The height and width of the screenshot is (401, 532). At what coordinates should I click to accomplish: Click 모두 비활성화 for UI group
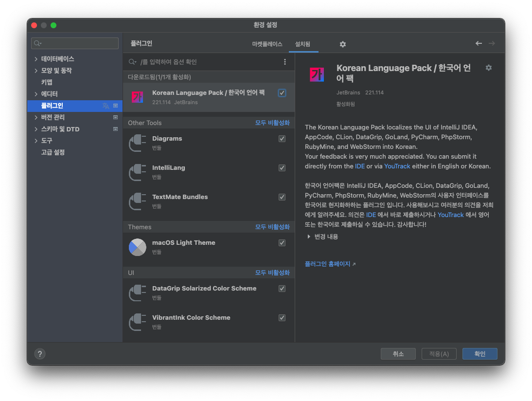point(272,273)
